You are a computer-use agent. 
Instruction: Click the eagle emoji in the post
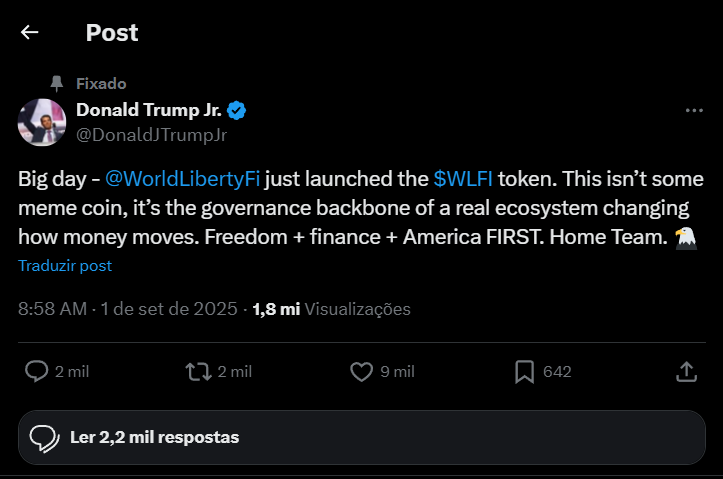pos(685,237)
